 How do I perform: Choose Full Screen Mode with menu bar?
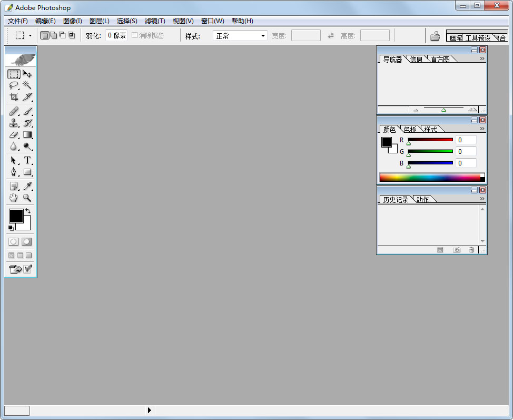(x=21, y=256)
